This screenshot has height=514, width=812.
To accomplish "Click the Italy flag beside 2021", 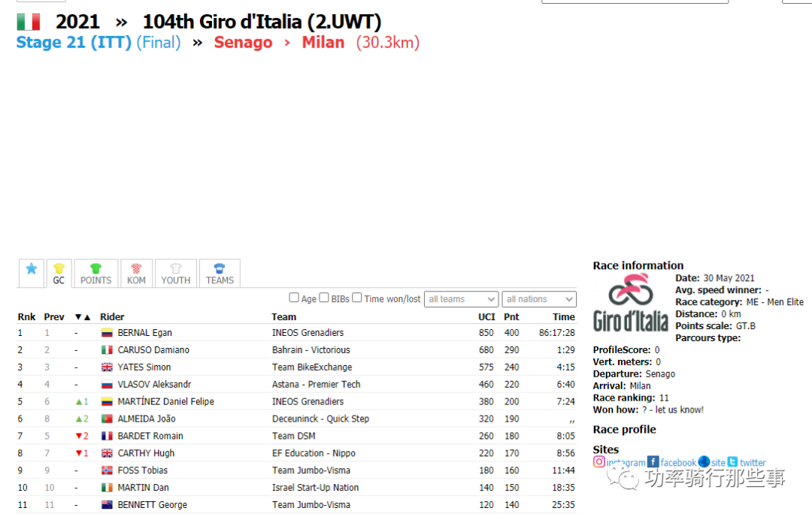I will click(x=28, y=22).
